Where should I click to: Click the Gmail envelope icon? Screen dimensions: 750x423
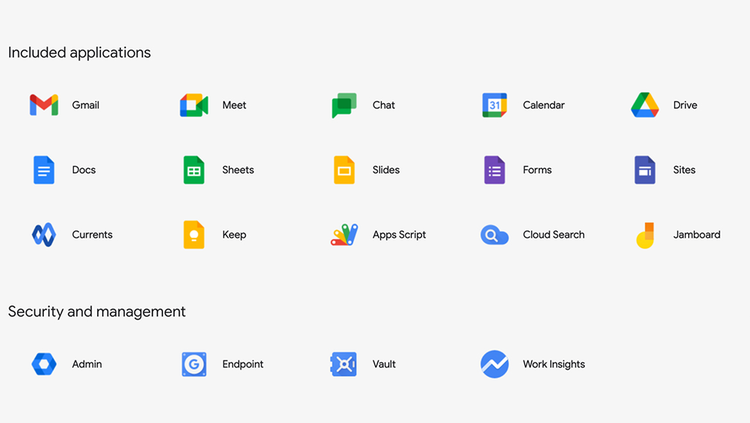click(x=44, y=105)
